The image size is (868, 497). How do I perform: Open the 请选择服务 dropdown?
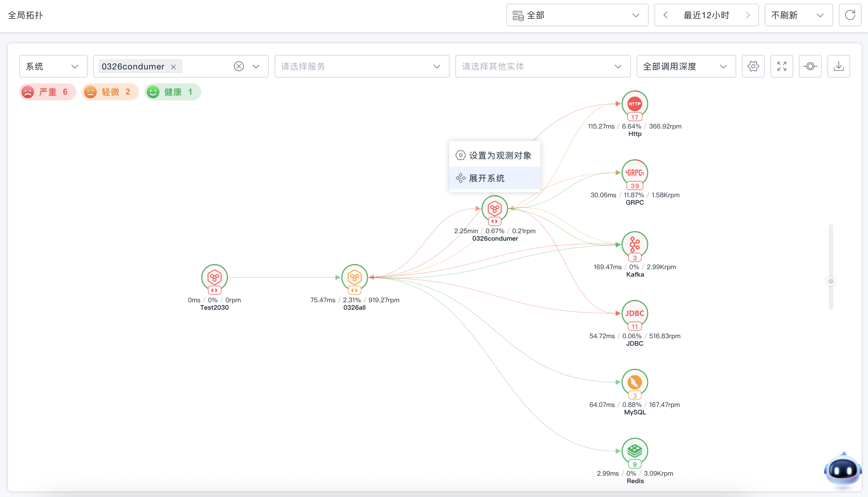(362, 66)
